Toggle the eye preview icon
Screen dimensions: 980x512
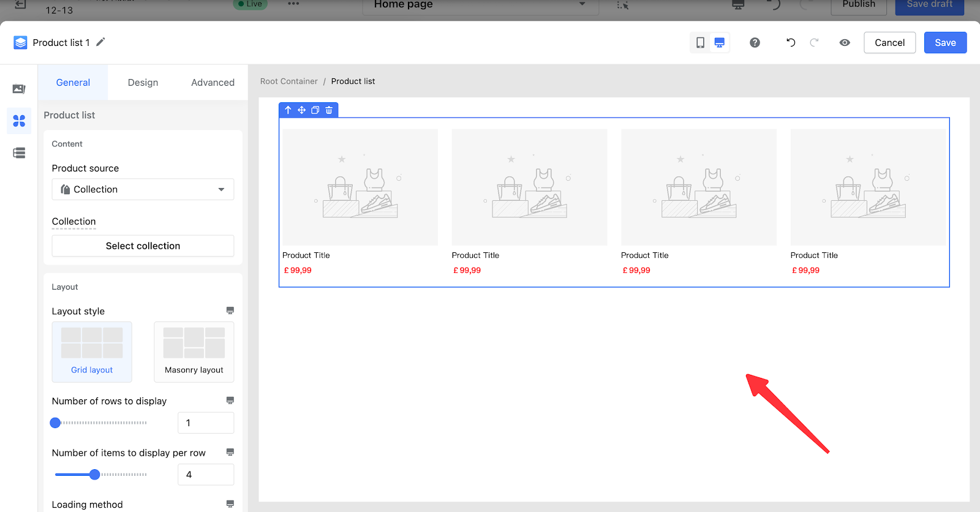click(x=845, y=43)
